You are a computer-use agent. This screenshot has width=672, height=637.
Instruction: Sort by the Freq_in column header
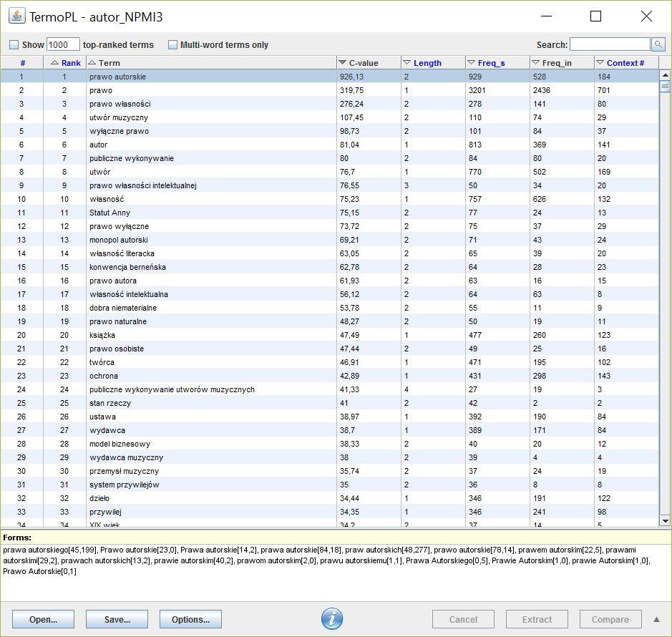562,62
